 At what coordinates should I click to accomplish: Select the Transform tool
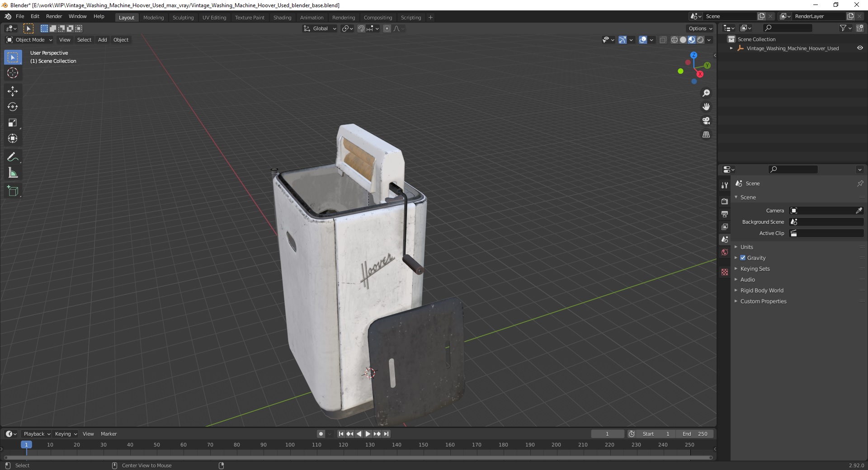pyautogui.click(x=13, y=139)
